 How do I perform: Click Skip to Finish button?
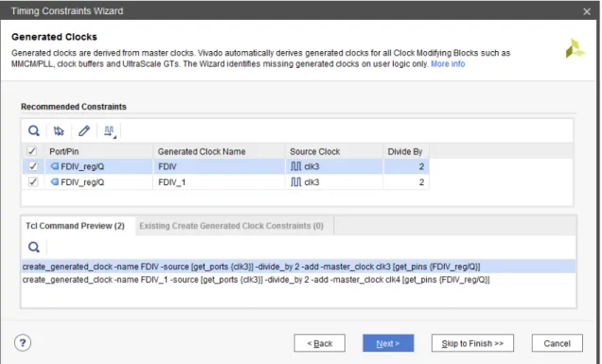[472, 343]
